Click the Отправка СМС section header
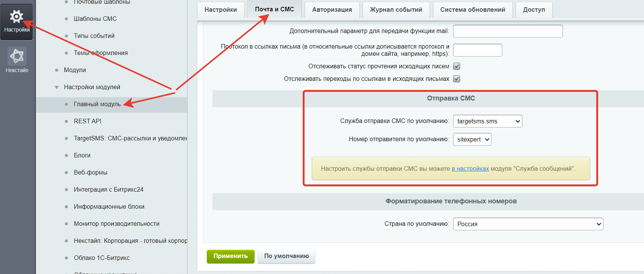Viewport: 644px width, 274px height. (x=451, y=98)
